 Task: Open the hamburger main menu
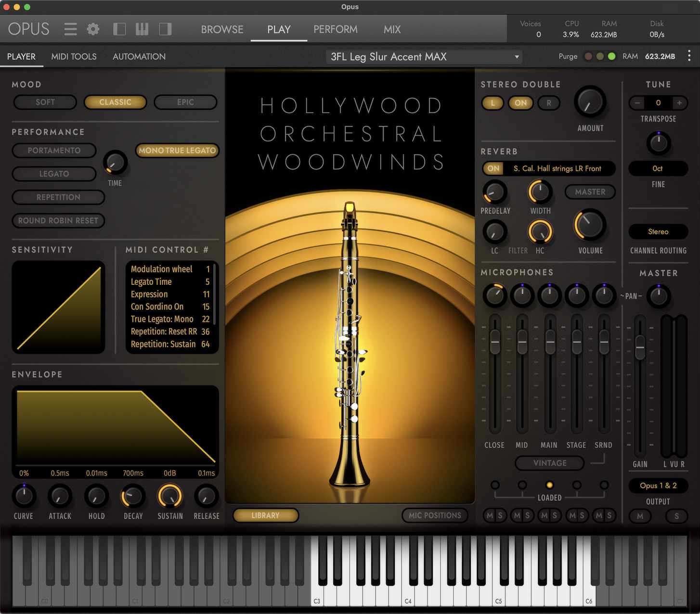pos(70,29)
